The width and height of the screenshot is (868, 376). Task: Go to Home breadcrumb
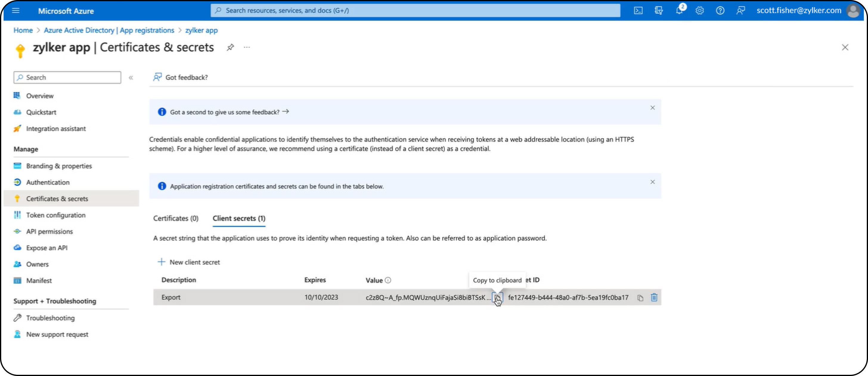coord(23,30)
